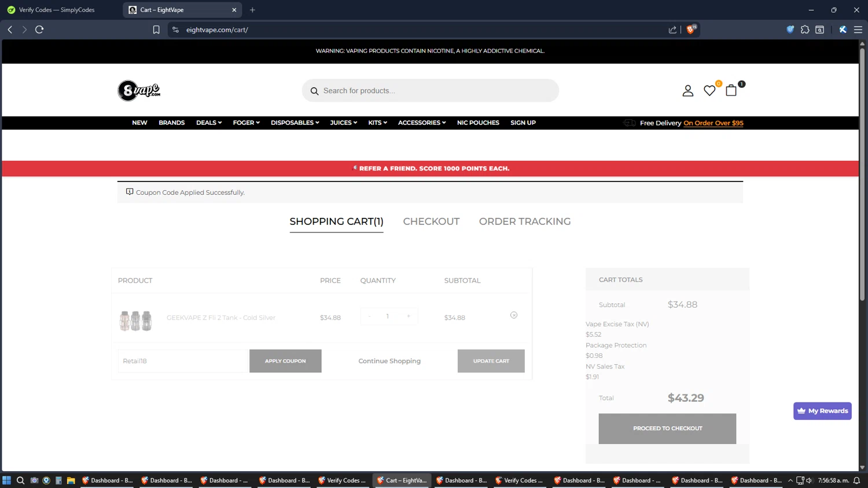The width and height of the screenshot is (868, 488).
Task: Click the search magnifier icon in search box
Action: [x=314, y=91]
